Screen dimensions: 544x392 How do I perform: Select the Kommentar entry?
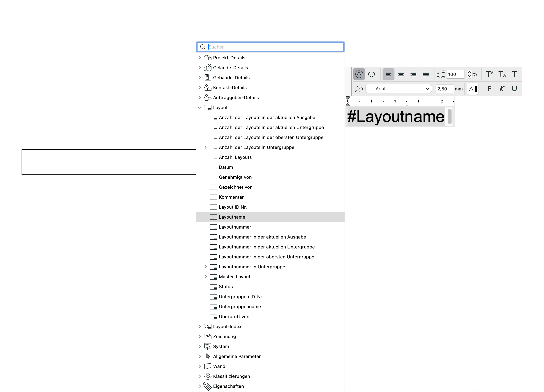[x=231, y=197]
